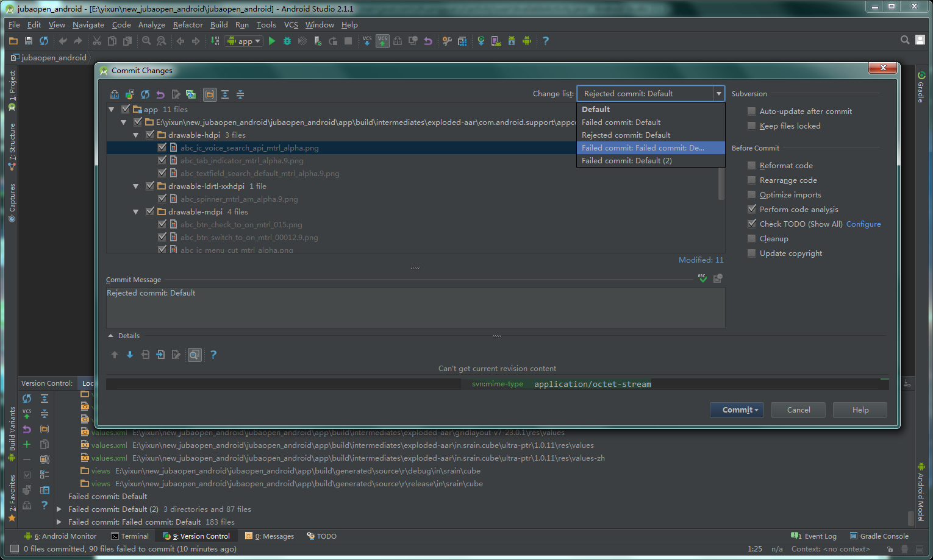Select 'Failed commit: Default (2)' in dropdown list
The image size is (933, 560).
(651, 161)
